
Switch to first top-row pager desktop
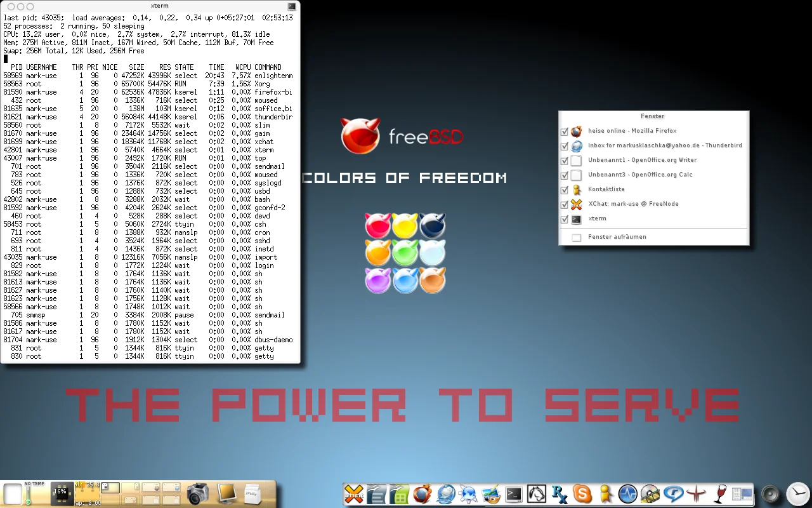point(110,487)
